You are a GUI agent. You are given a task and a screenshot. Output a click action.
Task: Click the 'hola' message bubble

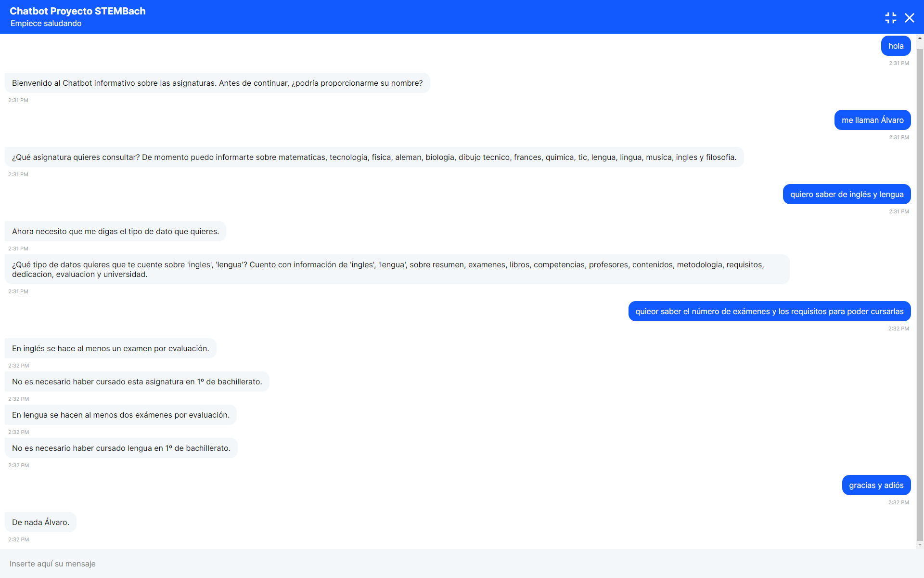pos(896,46)
